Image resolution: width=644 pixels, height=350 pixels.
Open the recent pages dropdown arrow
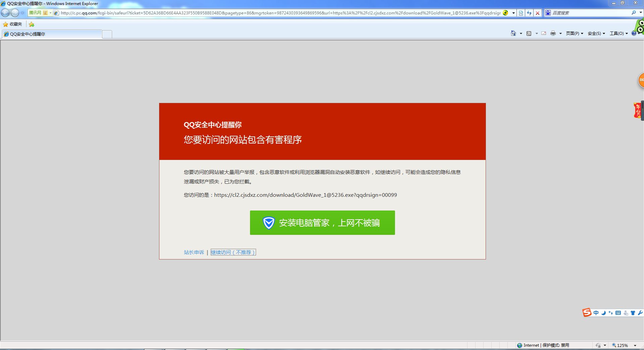click(22, 13)
